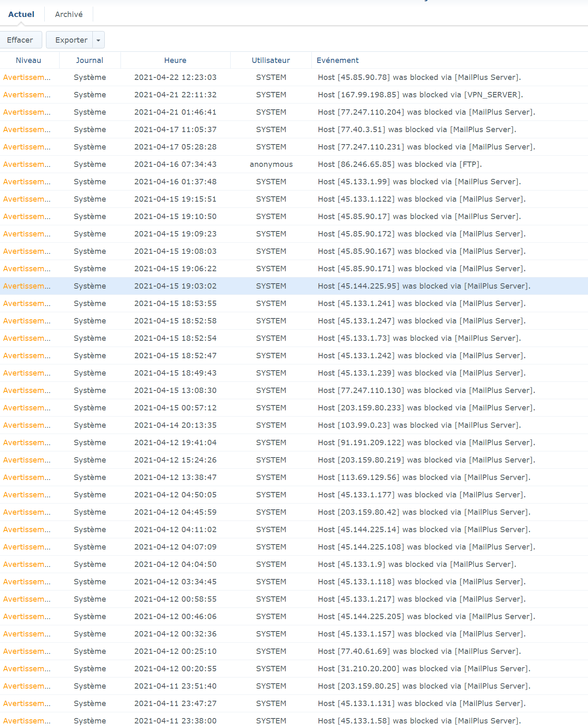This screenshot has width=588, height=728.
Task: Click the row for host 45.133.1.118
Action: [294, 582]
